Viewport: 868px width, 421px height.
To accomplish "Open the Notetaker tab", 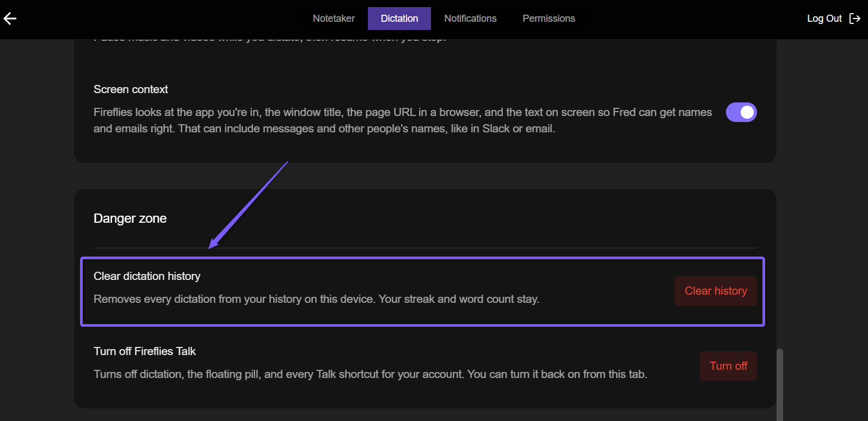I will pyautogui.click(x=334, y=19).
